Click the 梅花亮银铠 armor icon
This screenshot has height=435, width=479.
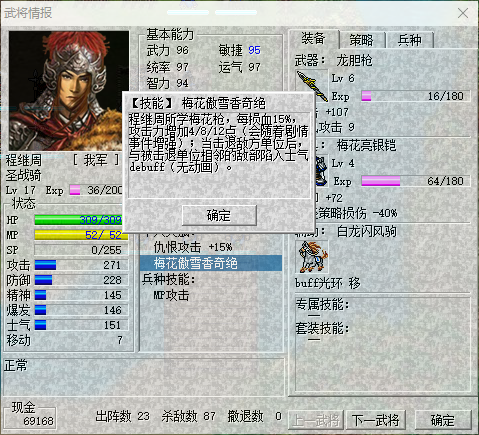coord(321,170)
